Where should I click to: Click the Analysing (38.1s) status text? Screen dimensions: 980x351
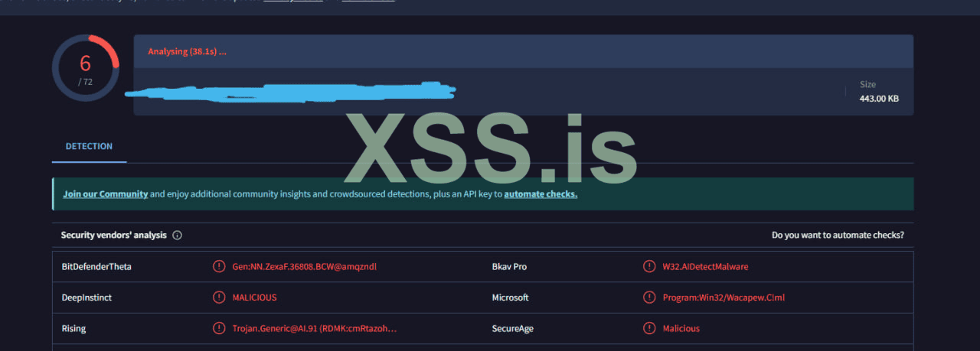[x=187, y=51]
